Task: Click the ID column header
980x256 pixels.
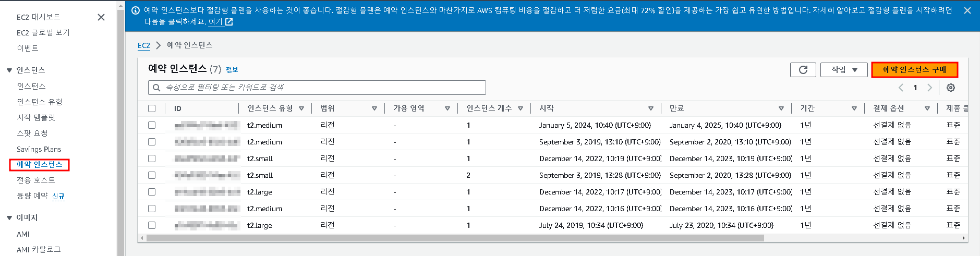Action: pyautogui.click(x=178, y=108)
